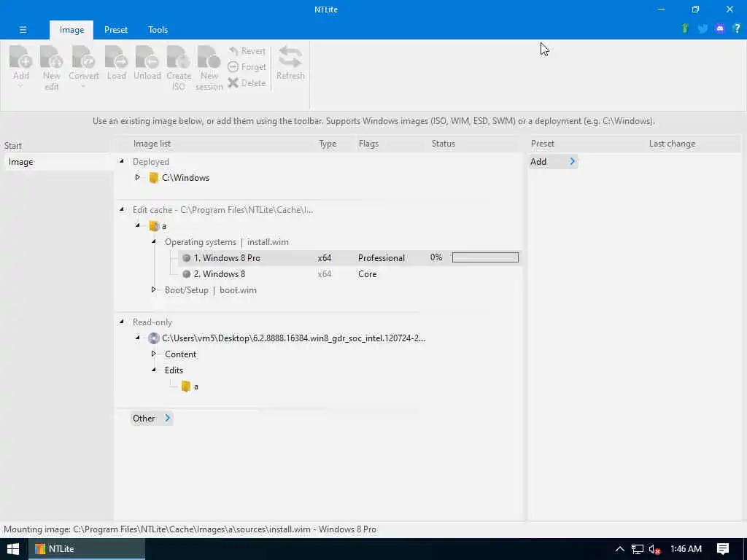This screenshot has width=747, height=560.
Task: Click the gray status dot for Windows 8 Pro
Action: coord(186,257)
